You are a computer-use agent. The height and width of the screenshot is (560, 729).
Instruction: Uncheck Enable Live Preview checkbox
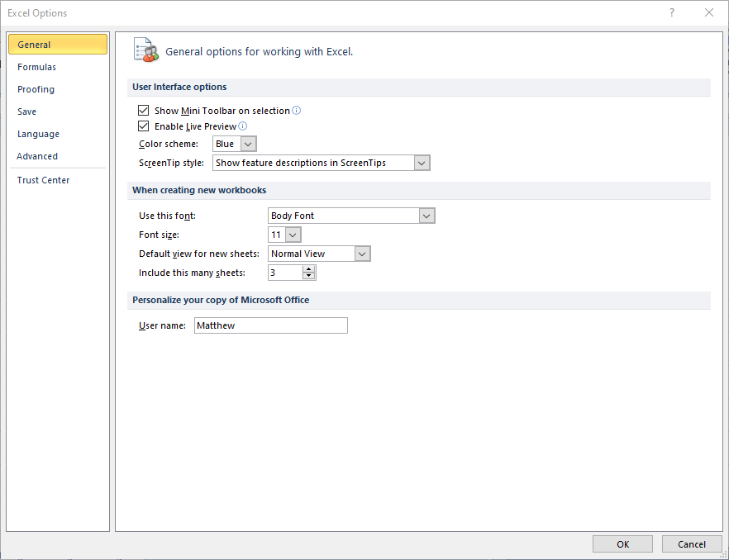pos(143,126)
